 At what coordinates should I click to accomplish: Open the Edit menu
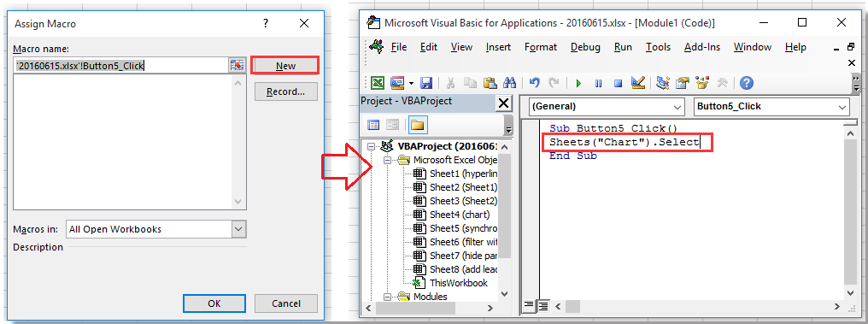pos(429,47)
